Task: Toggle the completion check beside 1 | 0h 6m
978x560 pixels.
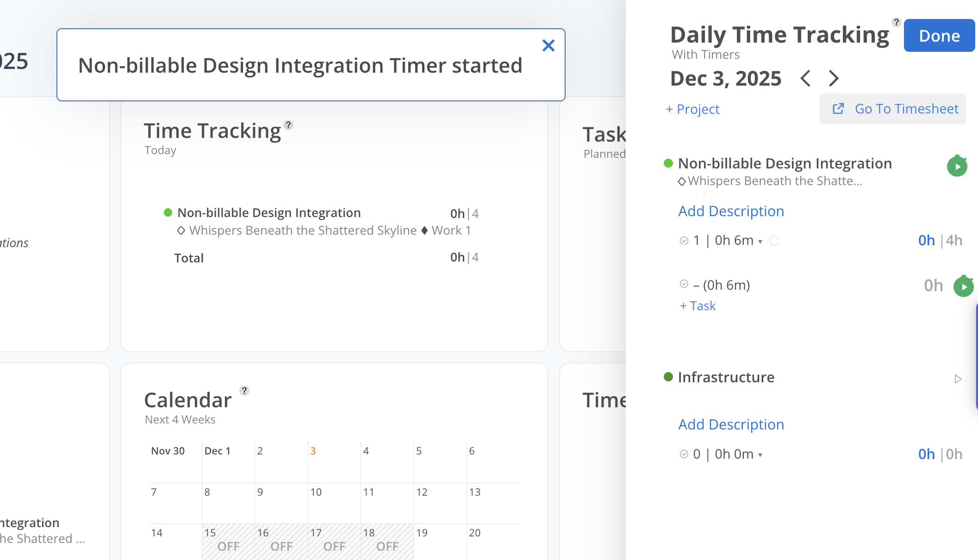Action: (684, 241)
